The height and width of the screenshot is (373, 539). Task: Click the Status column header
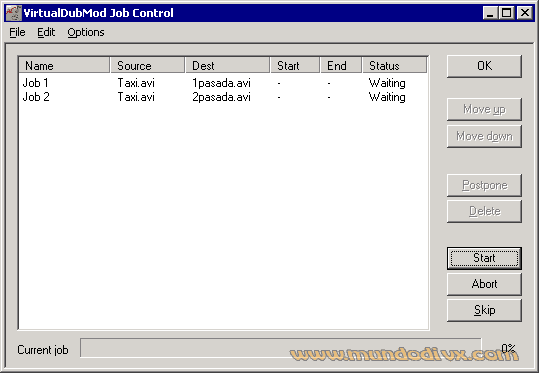click(395, 65)
